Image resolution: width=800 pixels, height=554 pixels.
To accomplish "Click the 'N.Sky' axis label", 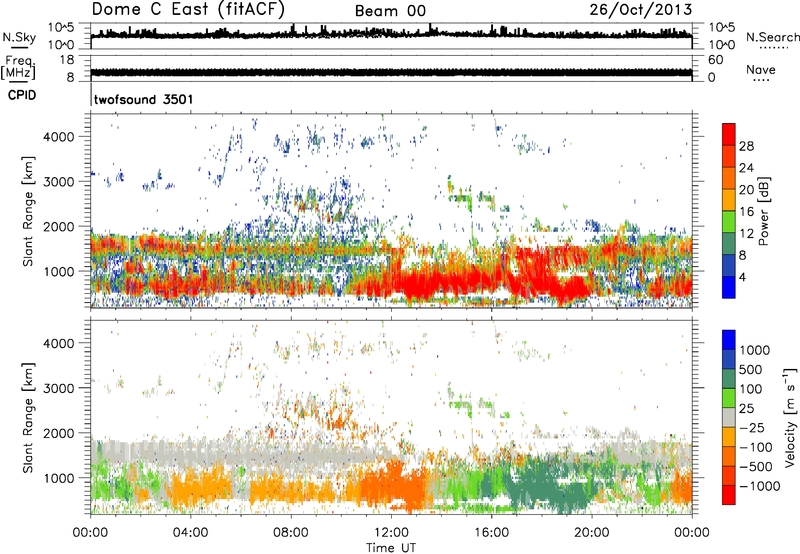I will coord(19,37).
